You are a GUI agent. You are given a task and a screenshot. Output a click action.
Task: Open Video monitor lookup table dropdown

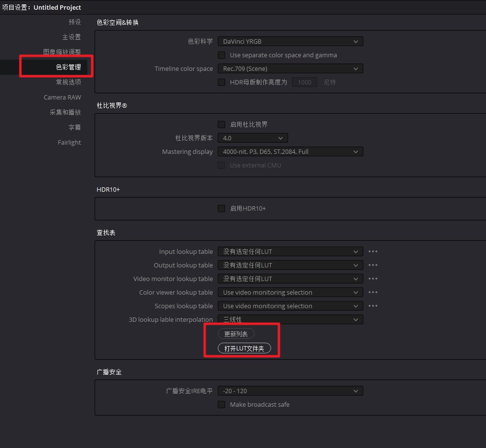tap(291, 279)
